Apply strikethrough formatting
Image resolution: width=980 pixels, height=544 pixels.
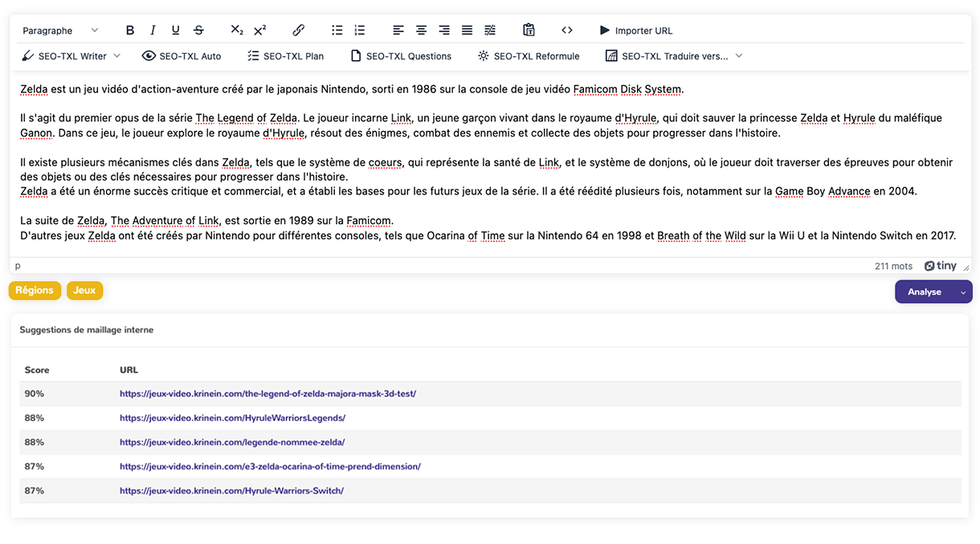tap(198, 31)
